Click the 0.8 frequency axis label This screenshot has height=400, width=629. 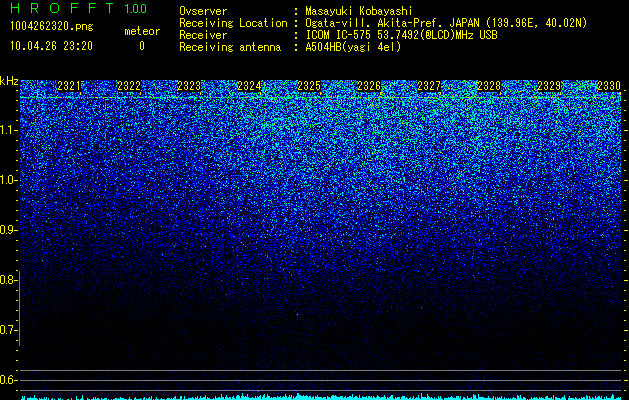[8, 280]
